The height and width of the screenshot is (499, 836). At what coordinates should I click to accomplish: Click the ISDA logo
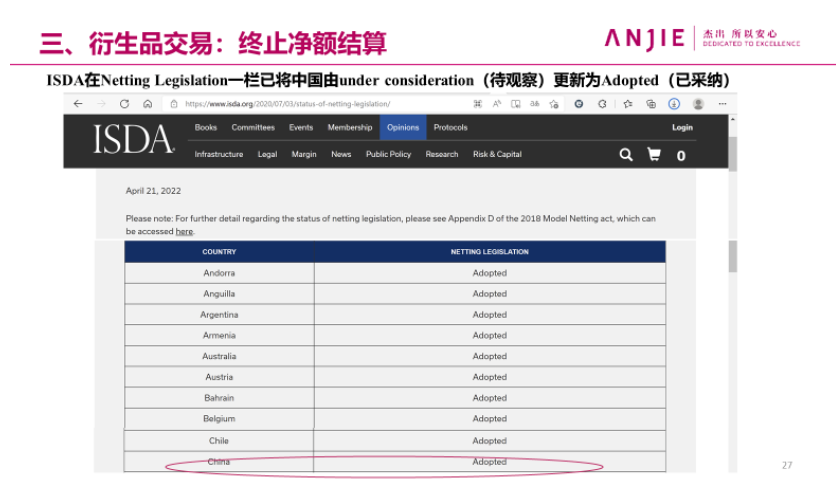point(134,141)
